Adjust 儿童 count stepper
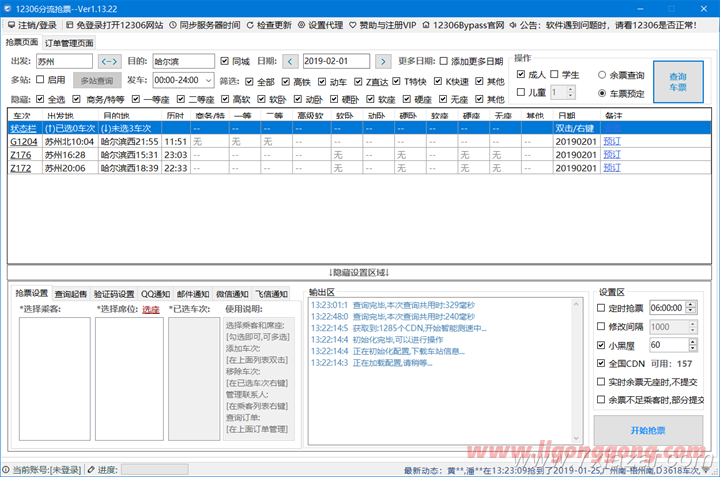The height and width of the screenshot is (477, 720). pos(570,92)
